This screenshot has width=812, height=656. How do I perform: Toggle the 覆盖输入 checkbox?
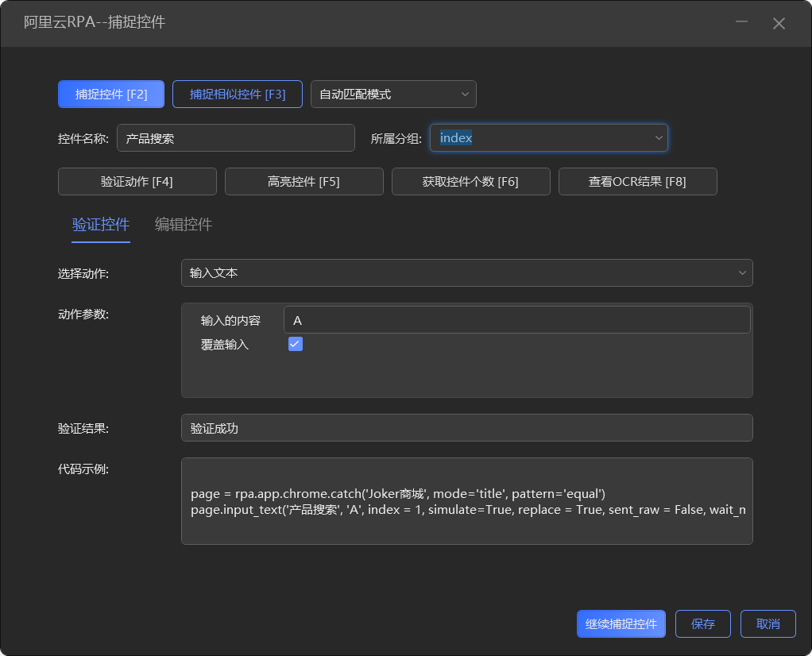(296, 344)
